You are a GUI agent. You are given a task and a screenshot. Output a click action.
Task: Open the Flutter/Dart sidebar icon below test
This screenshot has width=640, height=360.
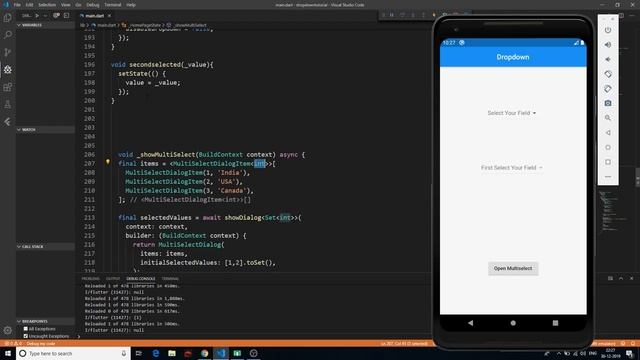7,122
